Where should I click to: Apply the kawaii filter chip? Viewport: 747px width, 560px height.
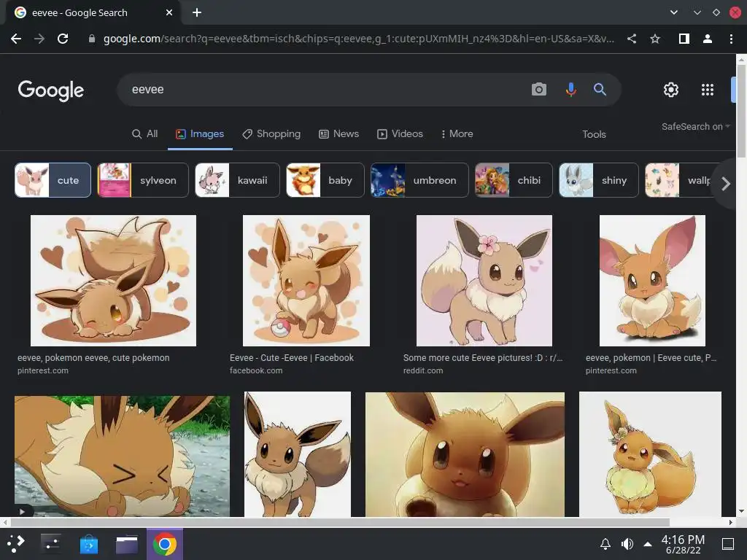click(237, 180)
